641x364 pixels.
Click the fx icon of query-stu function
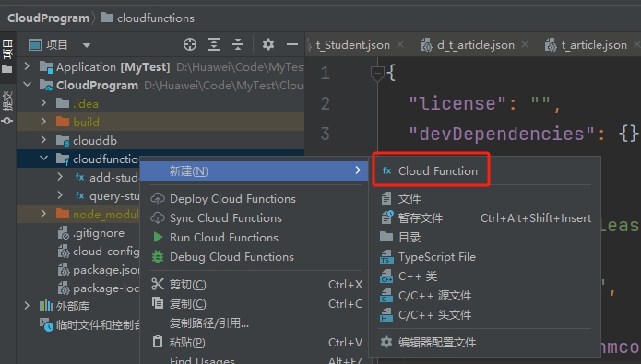(79, 195)
